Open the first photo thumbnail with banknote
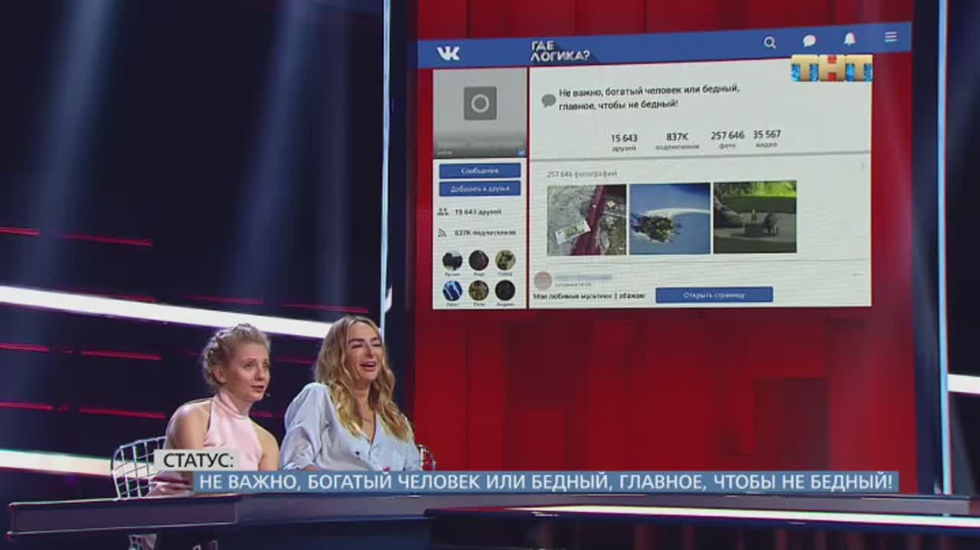The width and height of the screenshot is (980, 550). pyautogui.click(x=586, y=219)
